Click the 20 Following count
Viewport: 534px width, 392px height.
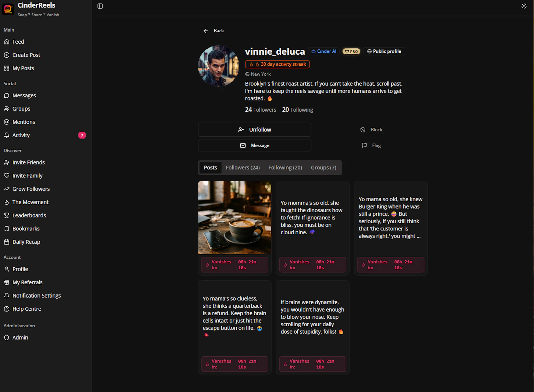[x=298, y=110]
